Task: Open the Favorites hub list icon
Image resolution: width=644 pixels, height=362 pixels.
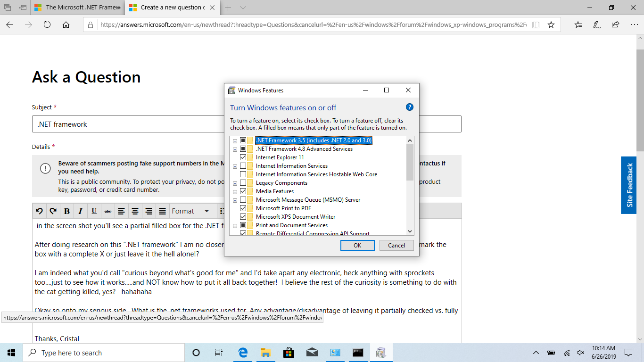Action: click(x=578, y=25)
